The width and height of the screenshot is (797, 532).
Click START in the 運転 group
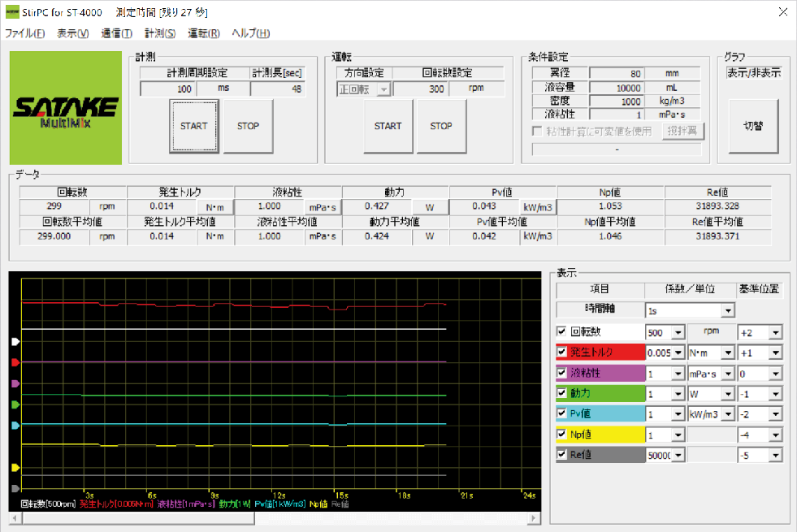click(388, 126)
